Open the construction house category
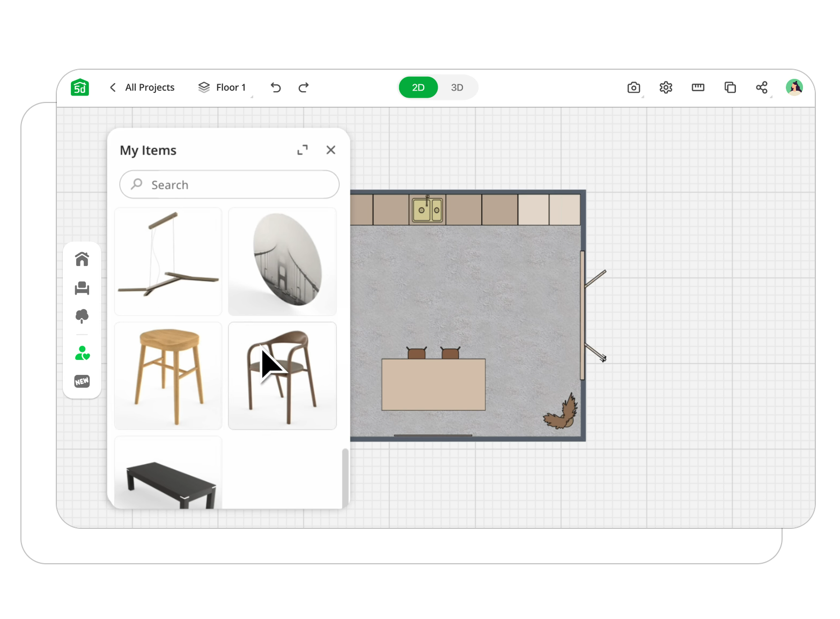Image resolution: width=840 pixels, height=619 pixels. pyautogui.click(x=82, y=259)
